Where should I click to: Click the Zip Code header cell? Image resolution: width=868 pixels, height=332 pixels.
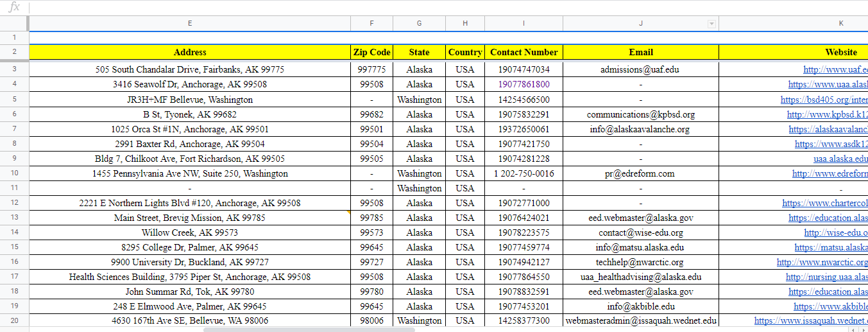[x=371, y=52]
